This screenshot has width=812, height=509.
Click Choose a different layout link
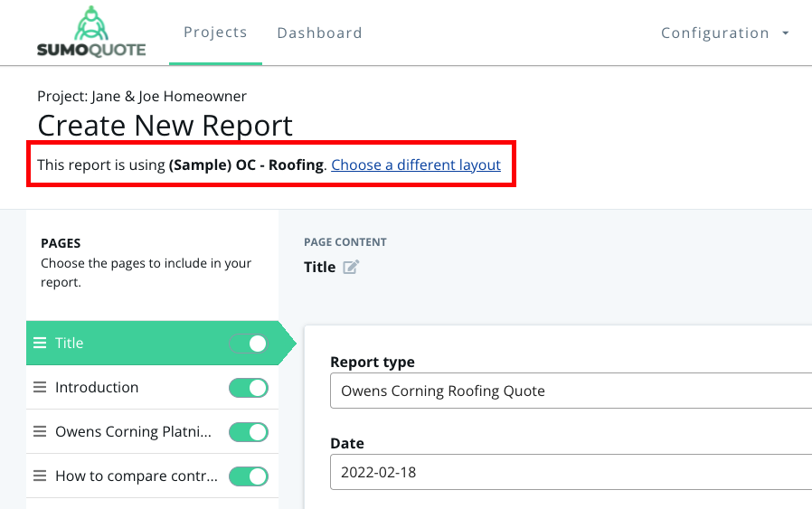point(416,165)
